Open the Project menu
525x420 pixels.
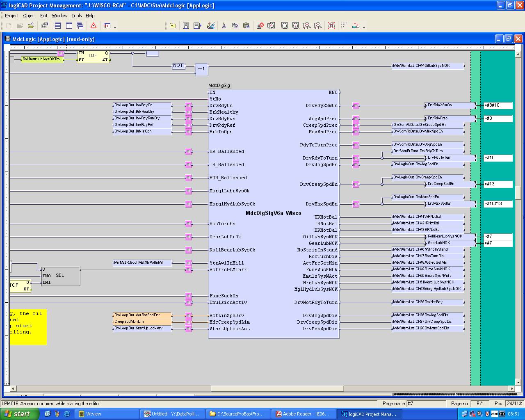pyautogui.click(x=12, y=16)
